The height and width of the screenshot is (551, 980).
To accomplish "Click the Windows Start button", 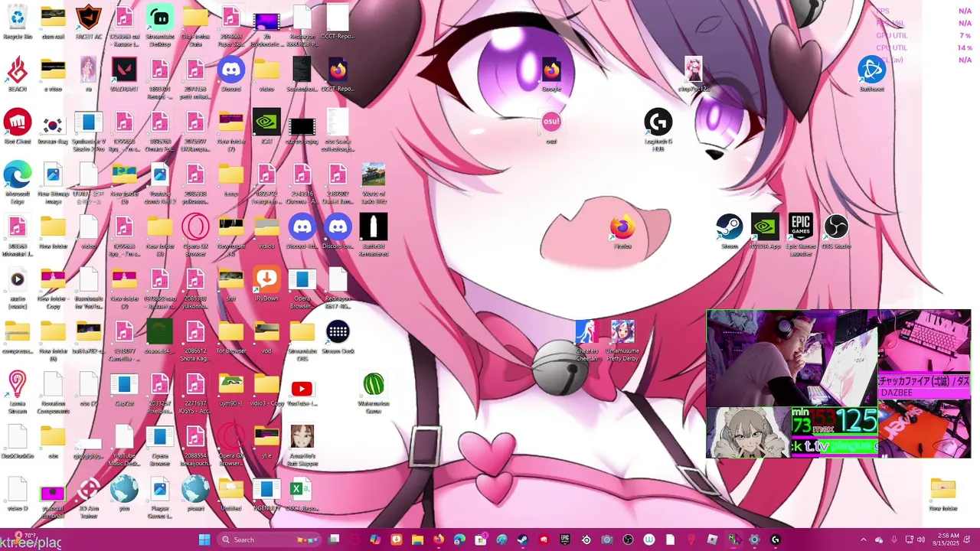I will coord(204,540).
